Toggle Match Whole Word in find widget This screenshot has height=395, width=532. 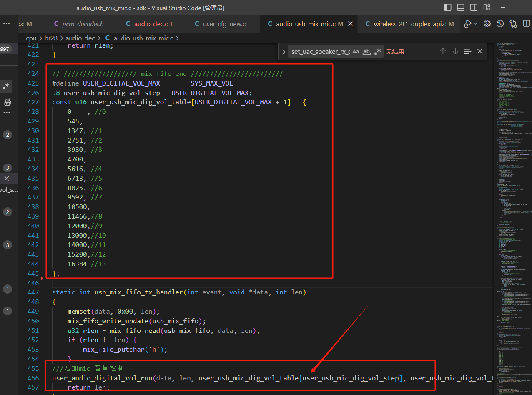366,51
